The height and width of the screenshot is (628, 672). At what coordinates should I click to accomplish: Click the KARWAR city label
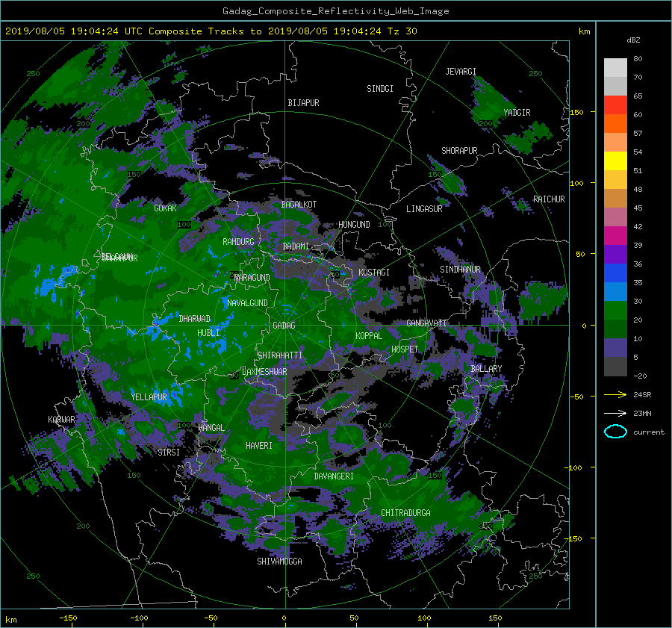pyautogui.click(x=61, y=420)
